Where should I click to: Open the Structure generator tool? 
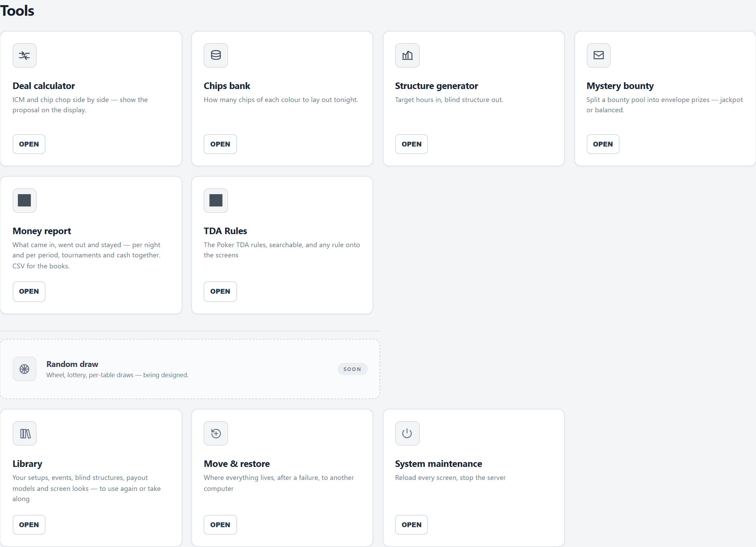click(x=412, y=144)
